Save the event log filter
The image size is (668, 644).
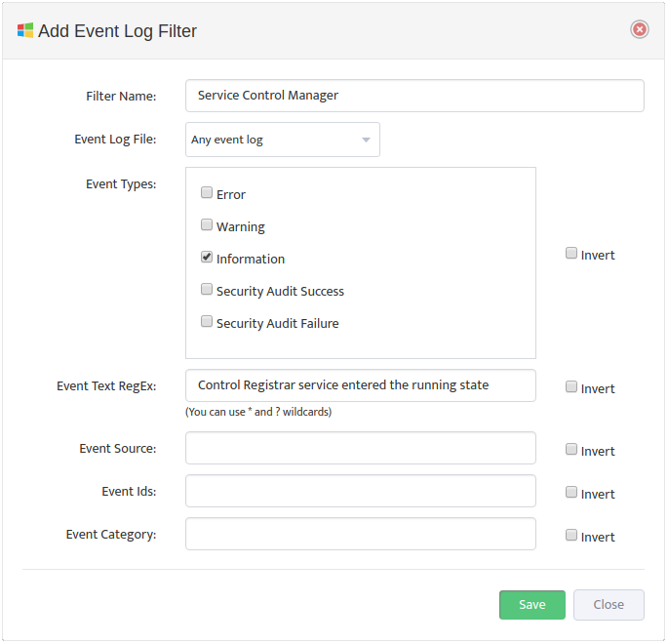click(532, 605)
